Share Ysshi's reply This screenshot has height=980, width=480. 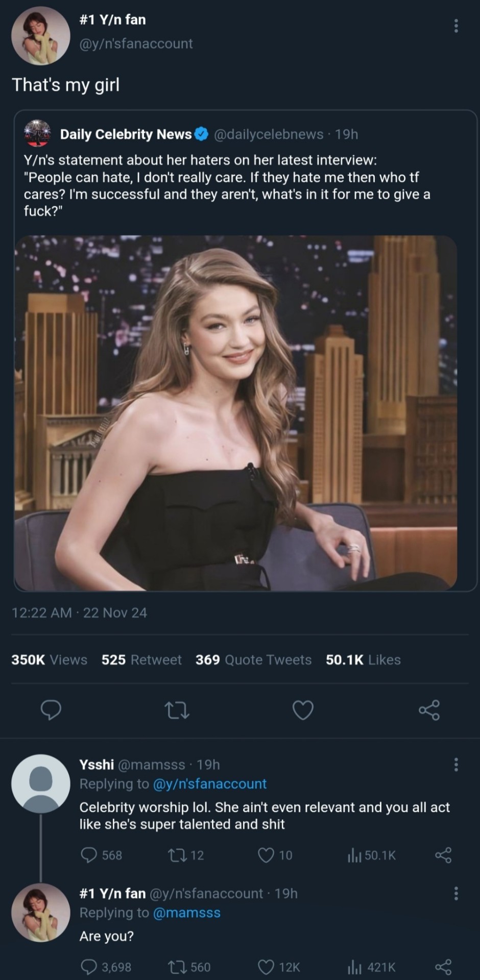[443, 855]
